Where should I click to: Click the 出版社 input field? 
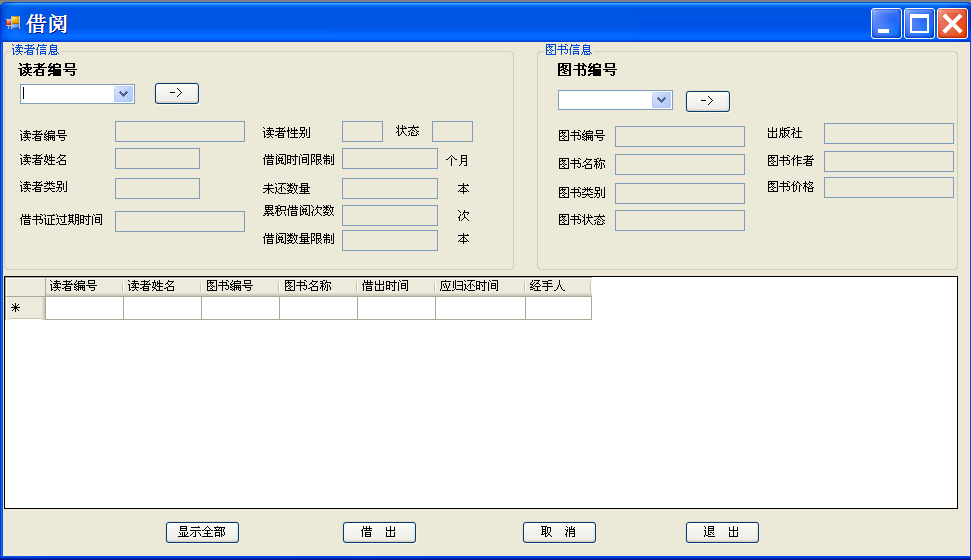coord(889,133)
